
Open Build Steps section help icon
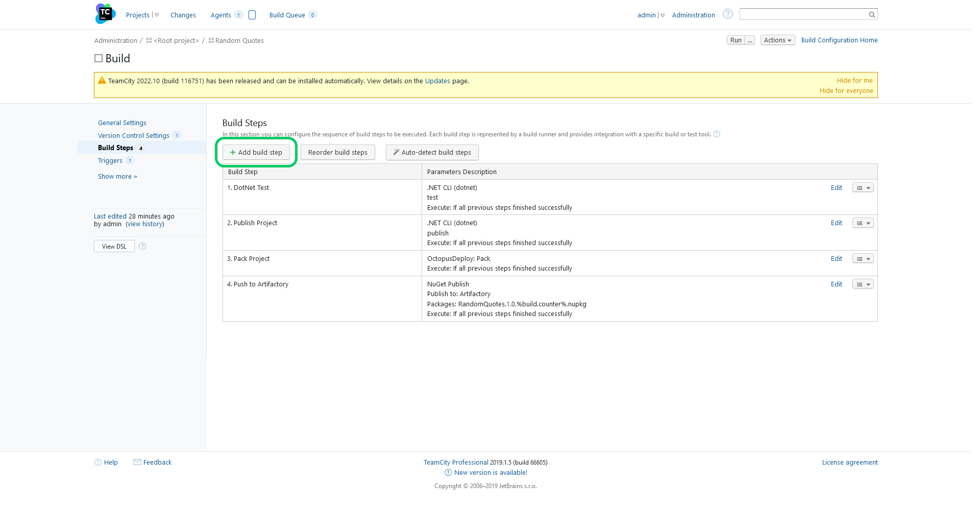click(717, 134)
